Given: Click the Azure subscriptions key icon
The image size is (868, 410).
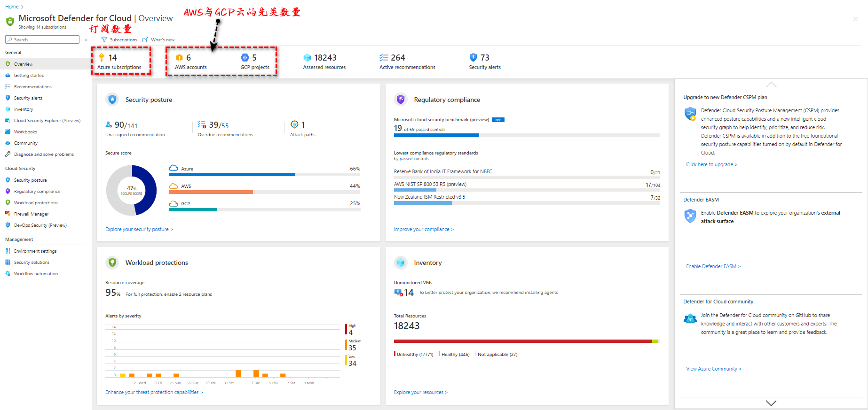Looking at the screenshot, I should pyautogui.click(x=101, y=57).
